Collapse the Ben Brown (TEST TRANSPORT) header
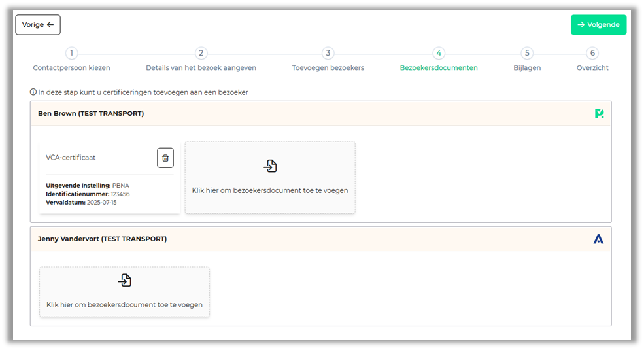This screenshot has height=350, width=644. 91,114
